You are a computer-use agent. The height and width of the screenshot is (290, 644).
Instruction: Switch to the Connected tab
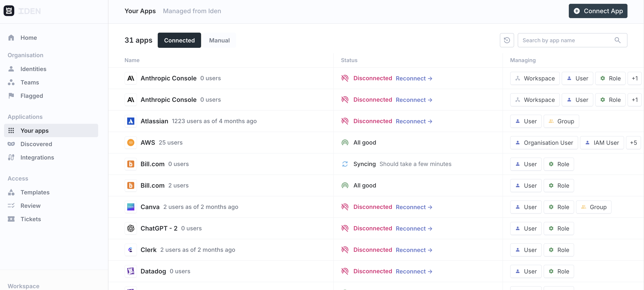coord(179,40)
